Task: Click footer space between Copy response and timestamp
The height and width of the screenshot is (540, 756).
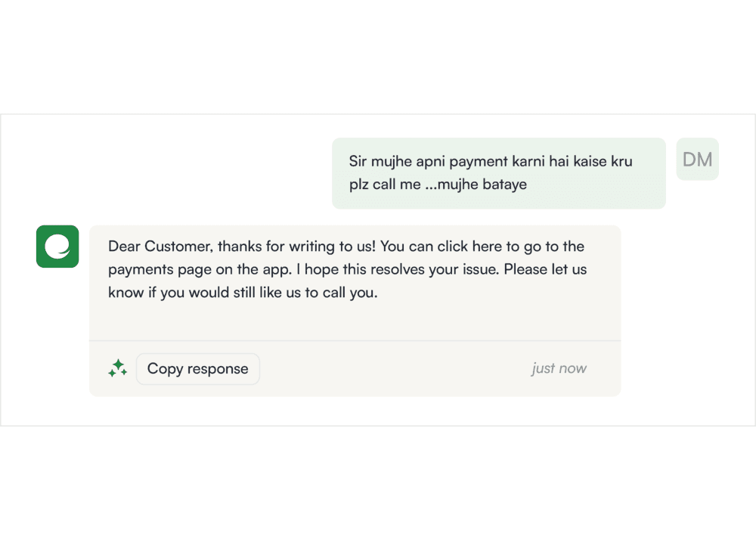Action: (395, 369)
